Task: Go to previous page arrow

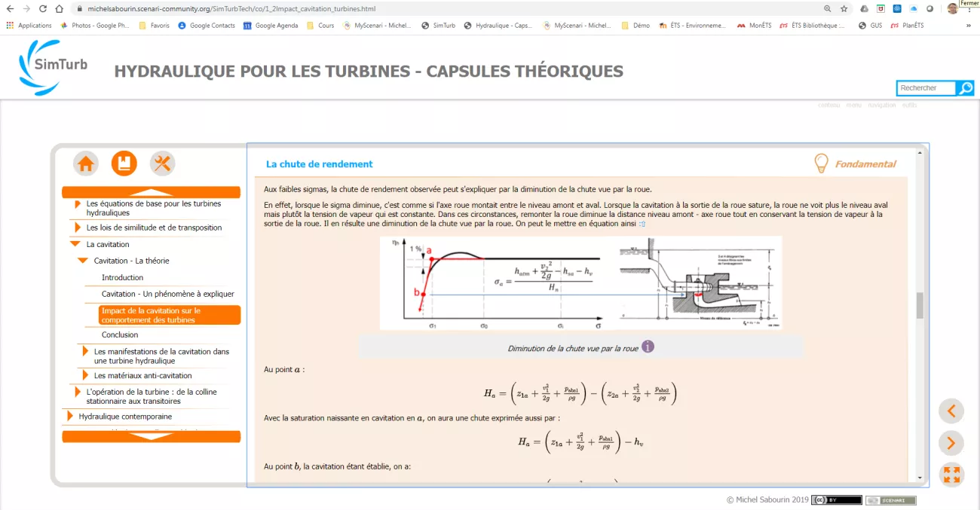Action: coord(951,411)
